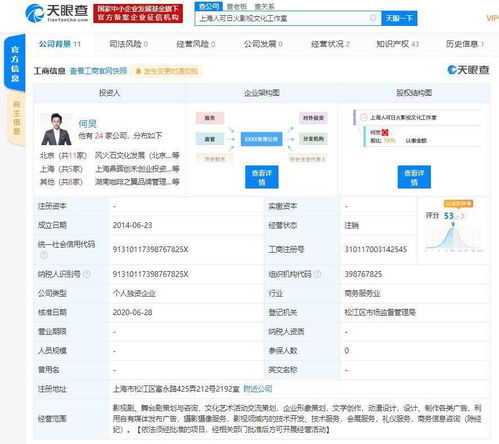Open the 经营状况 tab

pyautogui.click(x=330, y=44)
